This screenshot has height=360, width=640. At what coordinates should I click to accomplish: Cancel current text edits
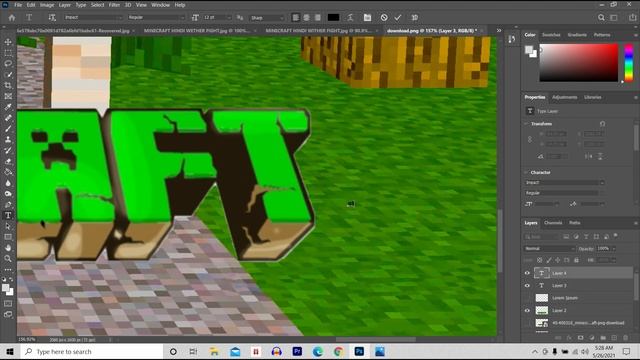tap(384, 18)
